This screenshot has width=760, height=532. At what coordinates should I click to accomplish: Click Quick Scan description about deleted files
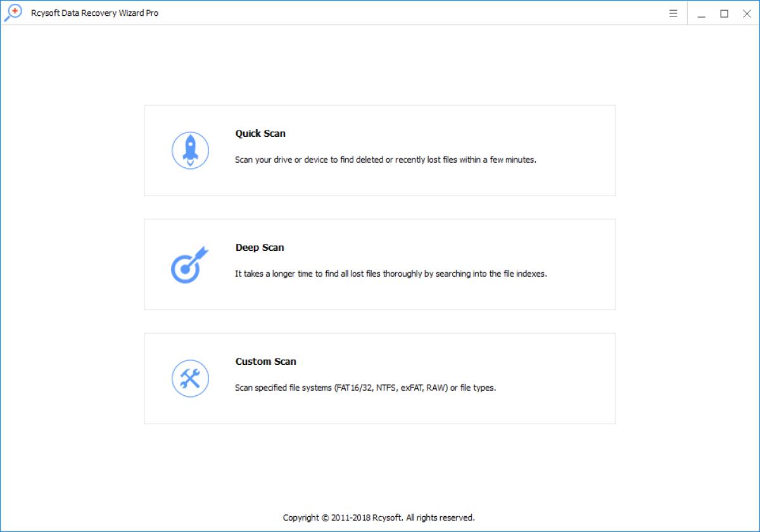[385, 160]
